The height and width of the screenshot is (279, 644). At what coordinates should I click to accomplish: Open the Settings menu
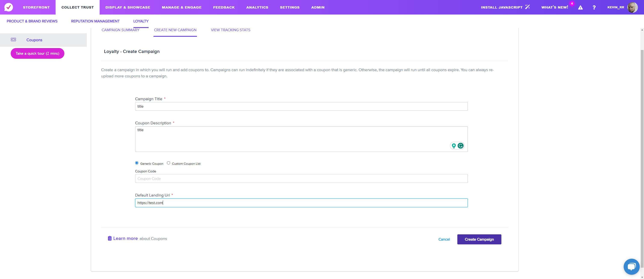coord(290,7)
